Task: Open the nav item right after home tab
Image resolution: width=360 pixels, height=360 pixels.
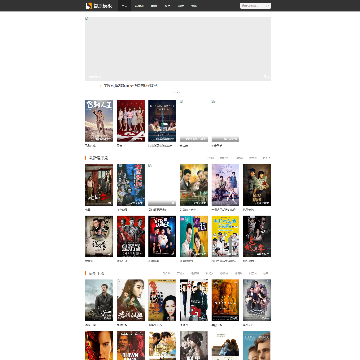Action: tap(139, 6)
